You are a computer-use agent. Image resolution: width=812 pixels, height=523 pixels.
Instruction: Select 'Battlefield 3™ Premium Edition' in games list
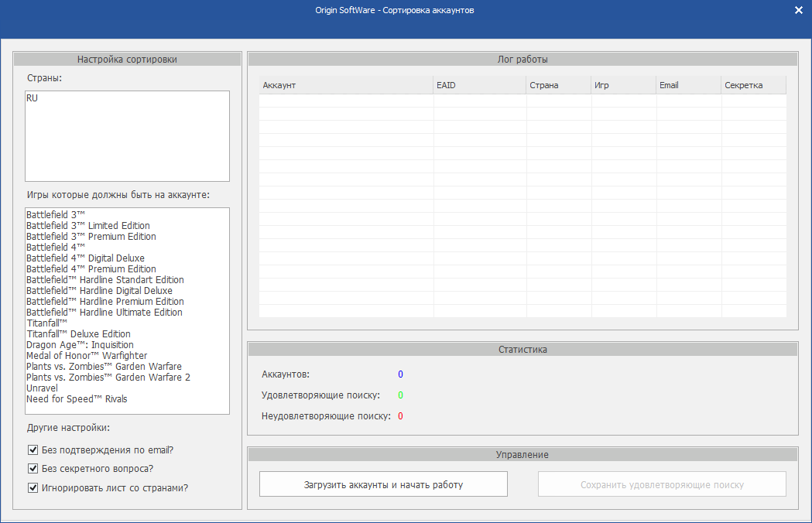click(x=91, y=237)
